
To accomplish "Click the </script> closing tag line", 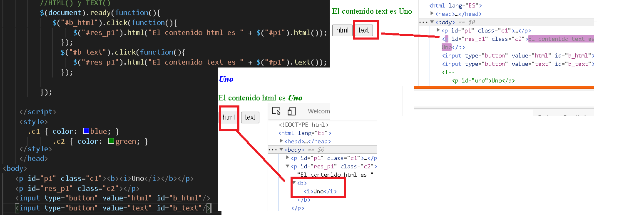I will 37,112.
